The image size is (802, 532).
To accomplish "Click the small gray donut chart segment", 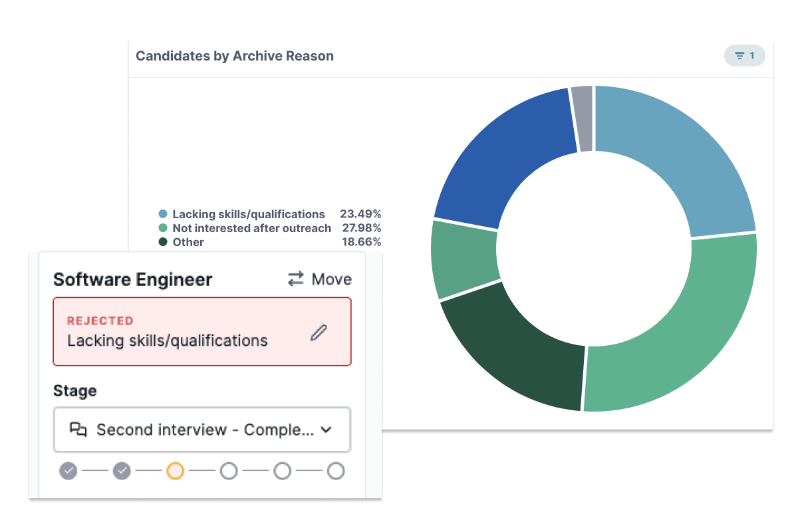I will [582, 118].
